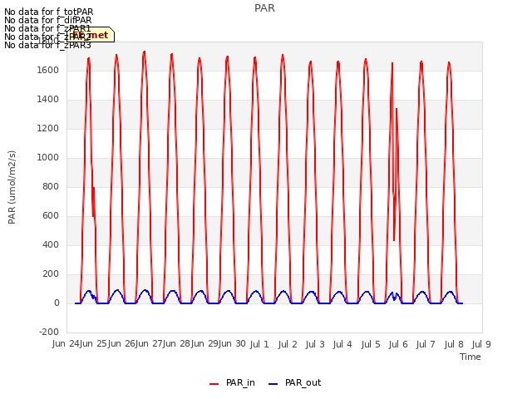
Task: Click the 'PAR (umol/m2/s)' y-axis label
Action: click(x=12, y=187)
